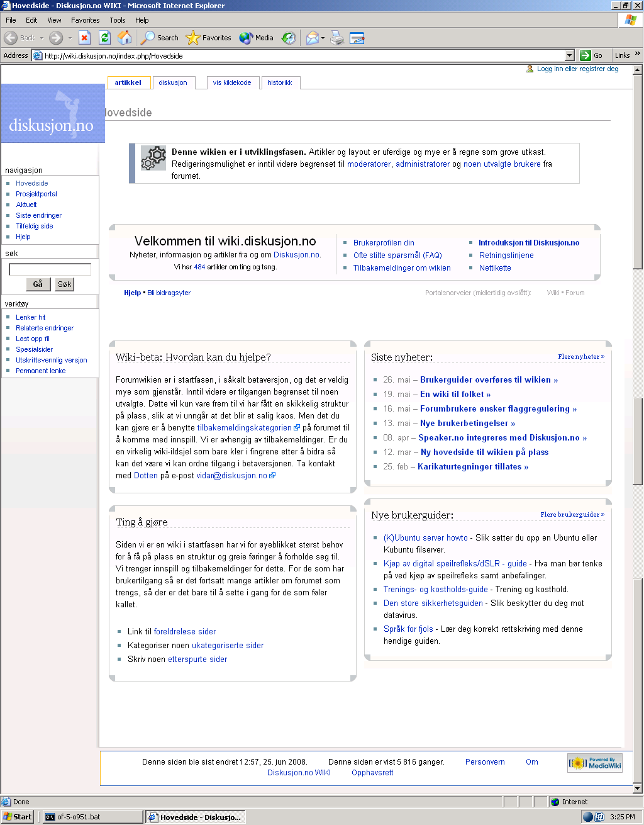Open the Edit menu

point(31,20)
